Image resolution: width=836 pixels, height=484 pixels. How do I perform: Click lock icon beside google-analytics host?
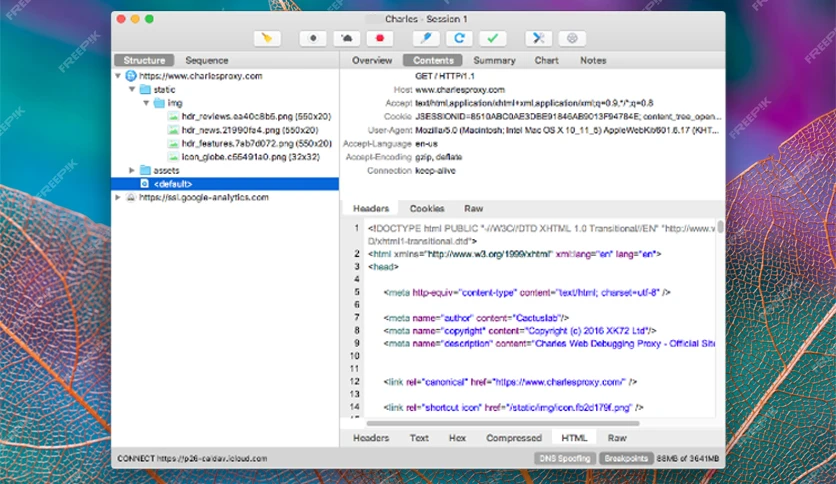[x=131, y=197]
